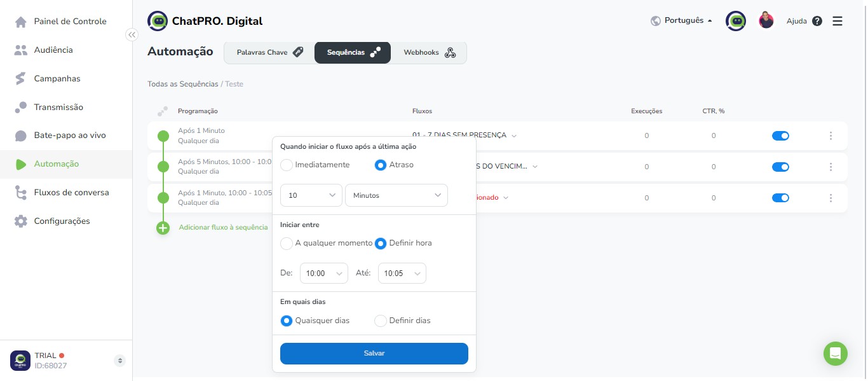
Task: Open three-dot menu for 7 DIAS SEM PRESENÇA row
Action: tap(831, 135)
